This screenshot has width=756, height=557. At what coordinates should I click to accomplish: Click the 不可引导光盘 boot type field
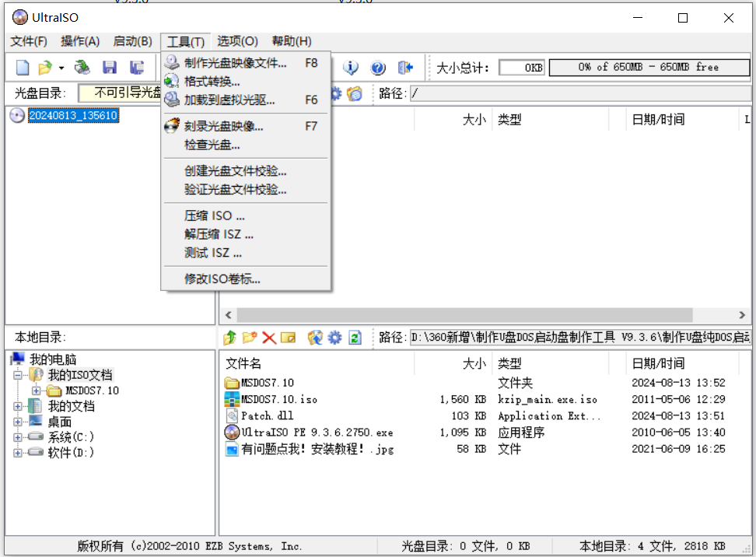click(120, 93)
